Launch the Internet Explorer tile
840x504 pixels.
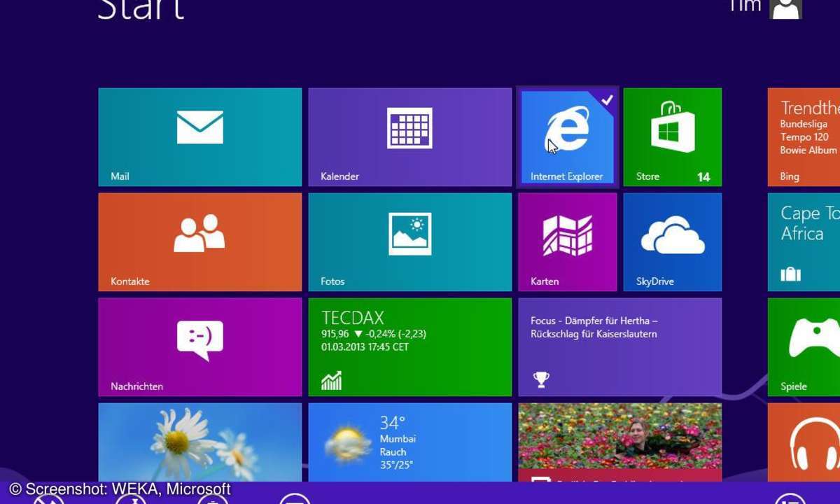(568, 137)
